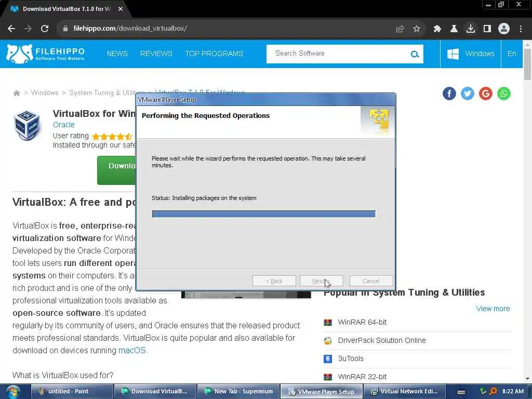Click the home breadcrumb icon
Viewport: 532px width, 399px height.
[x=16, y=93]
